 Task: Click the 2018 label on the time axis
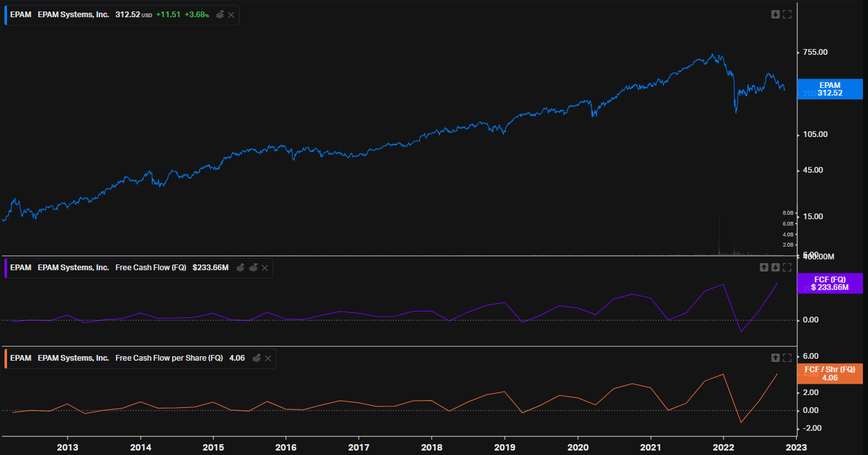coord(431,447)
